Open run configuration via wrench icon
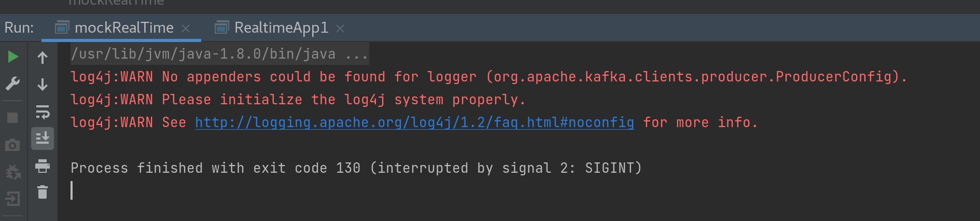 (x=13, y=84)
